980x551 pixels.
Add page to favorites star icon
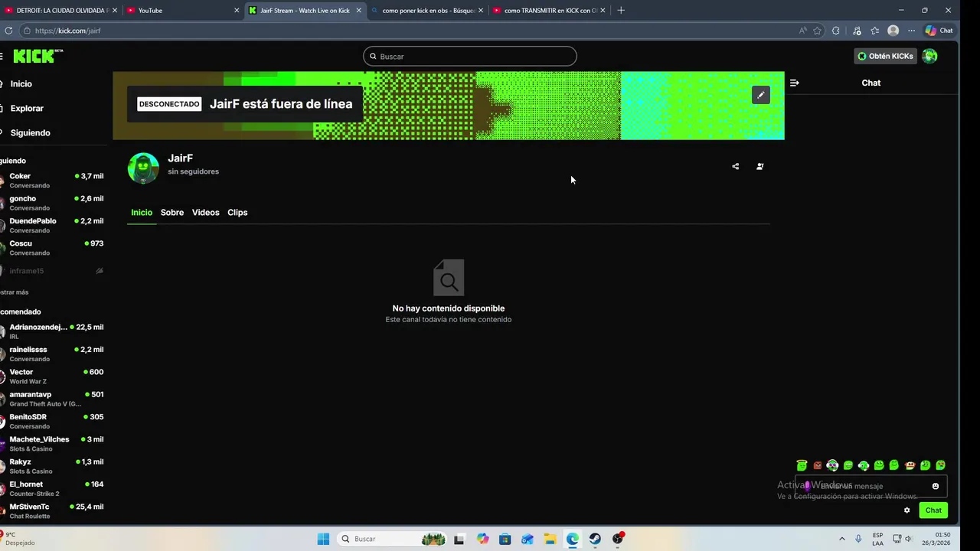click(x=817, y=31)
